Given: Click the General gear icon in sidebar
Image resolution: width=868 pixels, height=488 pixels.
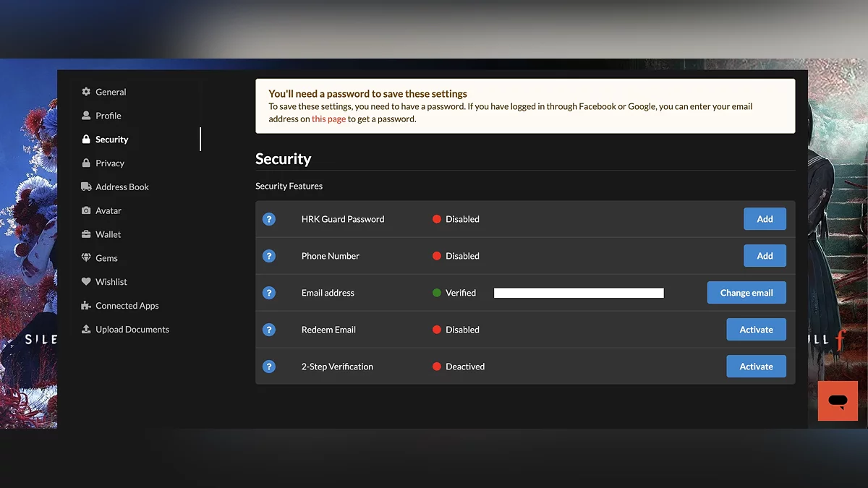Looking at the screenshot, I should coord(86,92).
